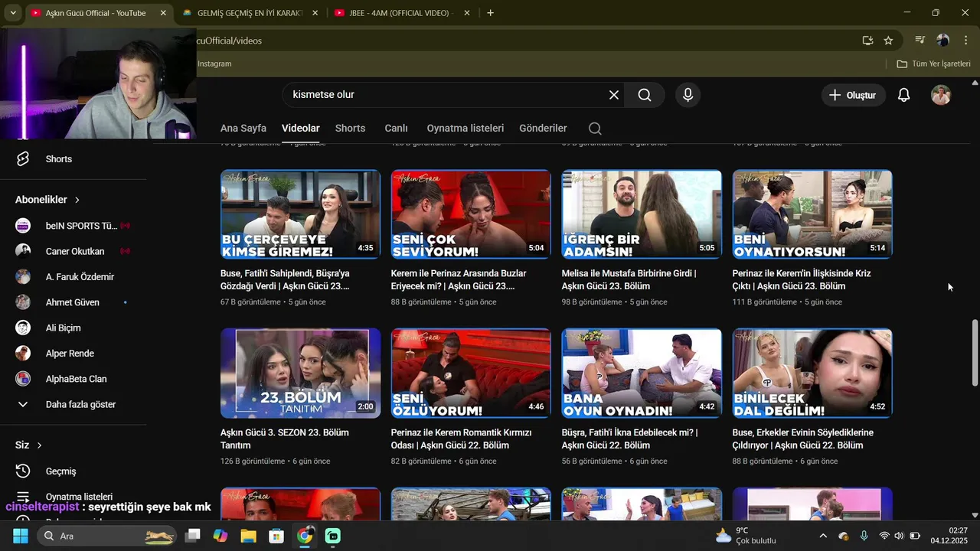
Task: Bookmark this page with star icon
Action: 888,41
